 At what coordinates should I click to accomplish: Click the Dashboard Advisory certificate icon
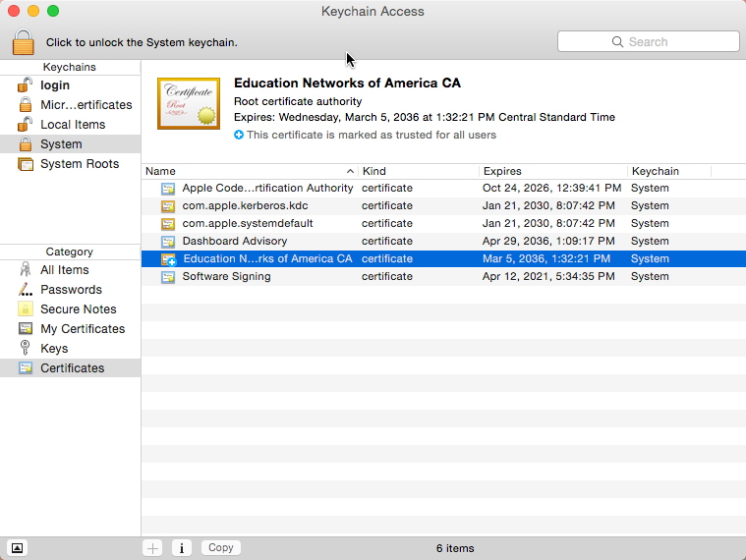pos(168,241)
